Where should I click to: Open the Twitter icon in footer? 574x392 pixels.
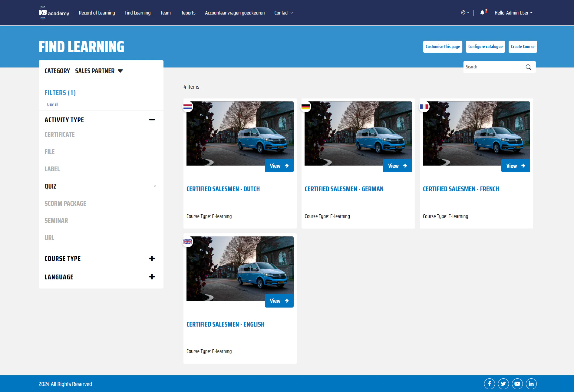tap(503, 384)
